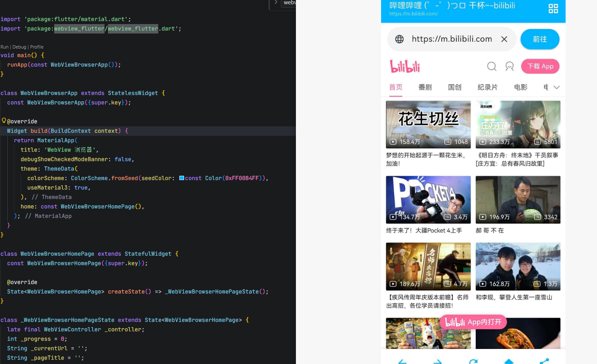
Task: Click video title 和李现,攀登人生第一座雪山
Action: [x=514, y=297]
